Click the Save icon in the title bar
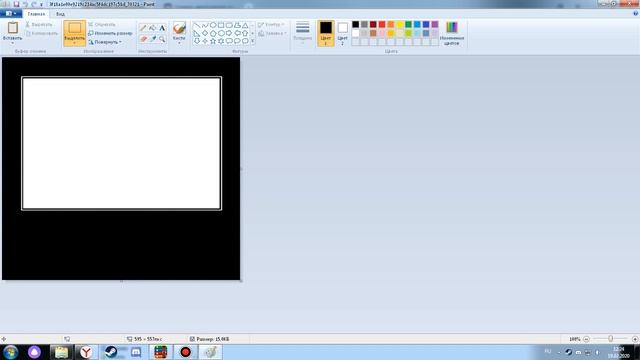 click(x=16, y=4)
